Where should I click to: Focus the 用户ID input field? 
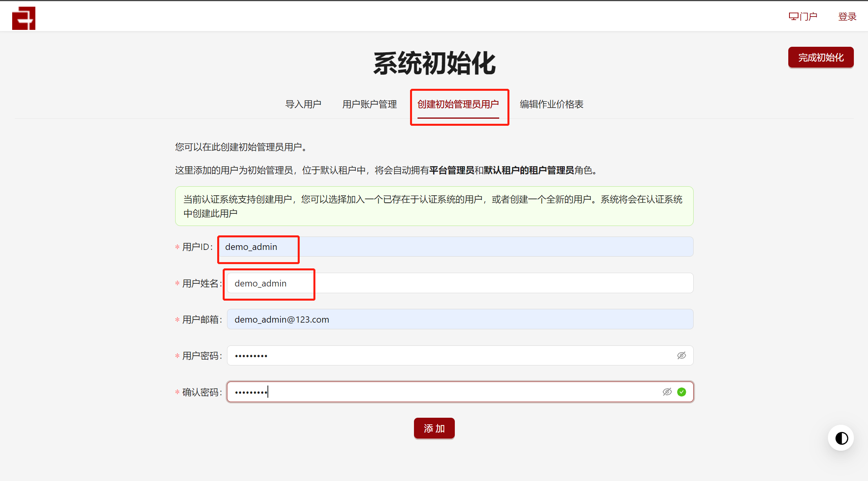click(x=456, y=247)
